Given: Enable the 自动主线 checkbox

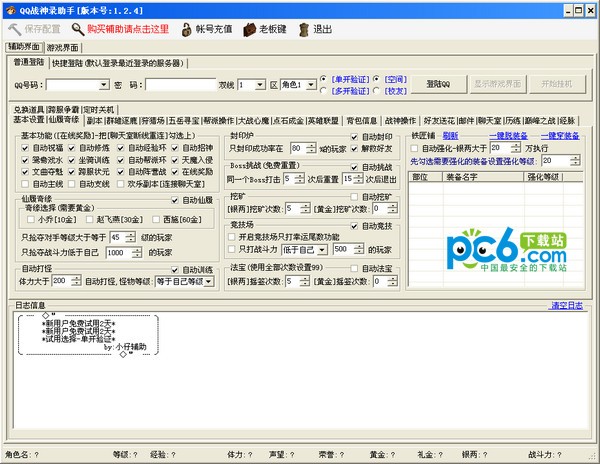Looking at the screenshot, I should point(25,184).
